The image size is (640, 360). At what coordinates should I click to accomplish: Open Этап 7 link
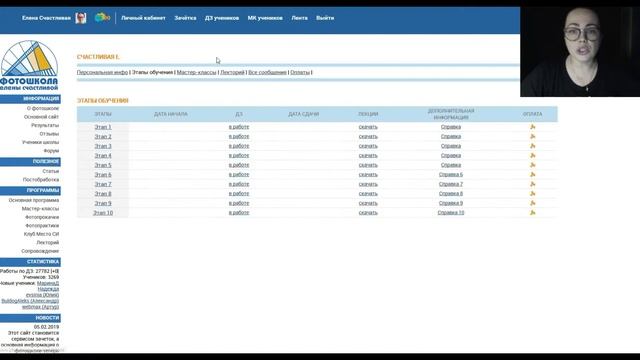pyautogui.click(x=103, y=184)
